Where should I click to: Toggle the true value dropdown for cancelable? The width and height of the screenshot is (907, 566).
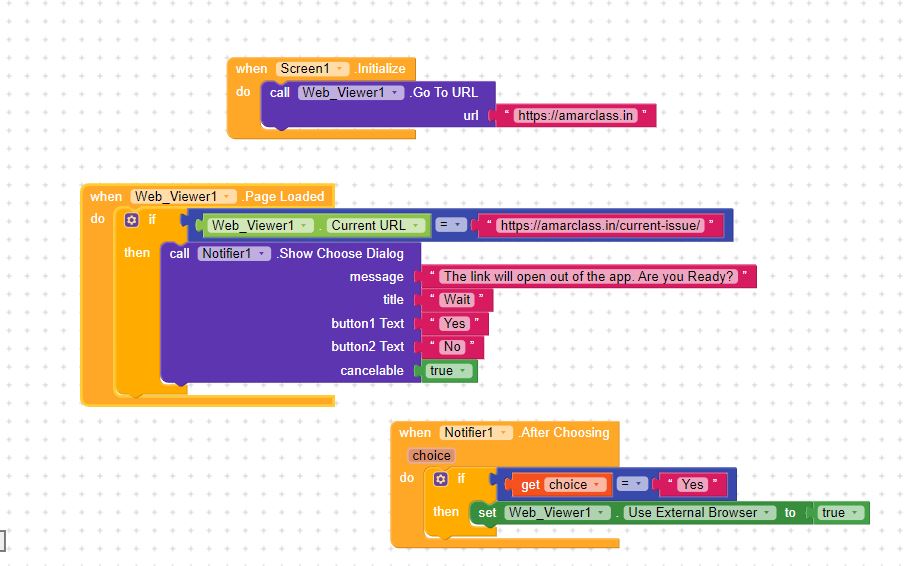tap(448, 371)
